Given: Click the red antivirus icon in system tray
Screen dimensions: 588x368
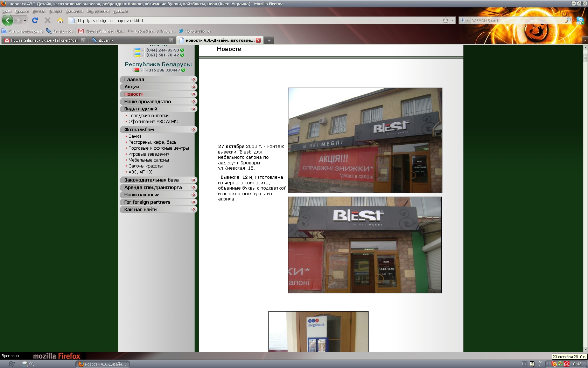Looking at the screenshot, I should point(567,364).
